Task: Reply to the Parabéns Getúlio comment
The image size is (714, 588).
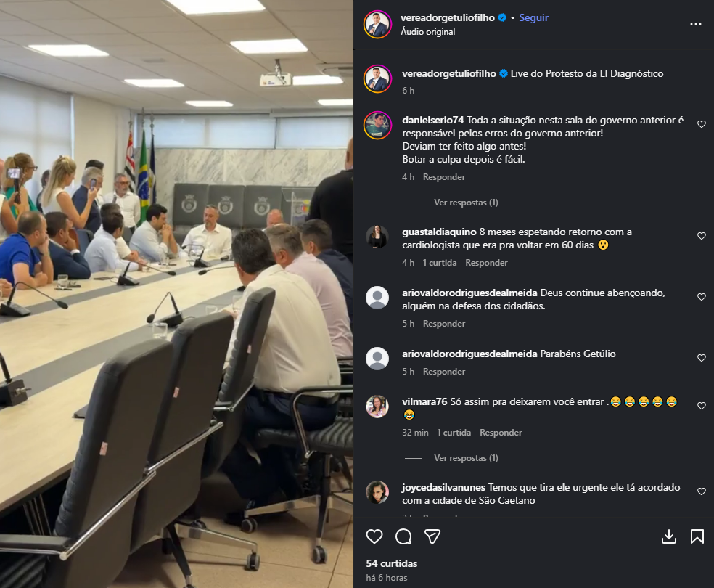Action: point(444,372)
